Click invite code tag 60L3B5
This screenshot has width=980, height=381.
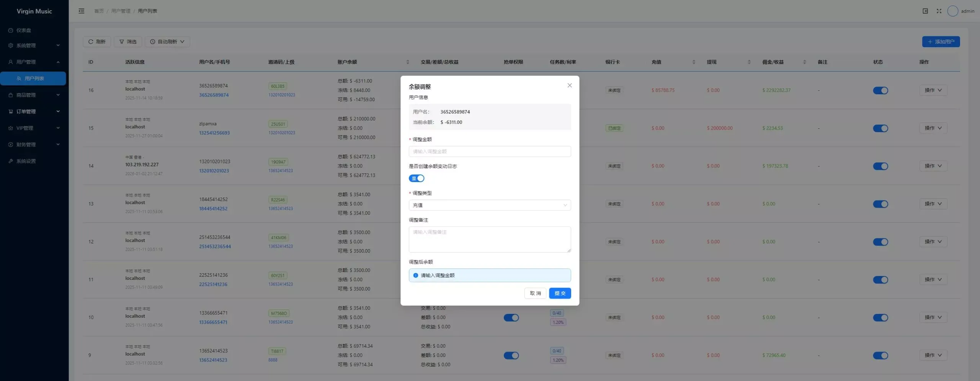click(278, 86)
